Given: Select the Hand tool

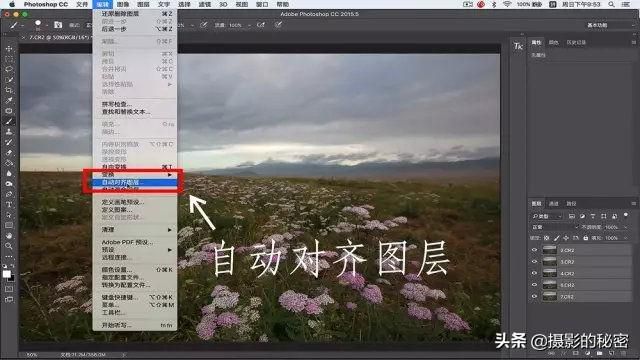Looking at the screenshot, I should coord(9,236).
